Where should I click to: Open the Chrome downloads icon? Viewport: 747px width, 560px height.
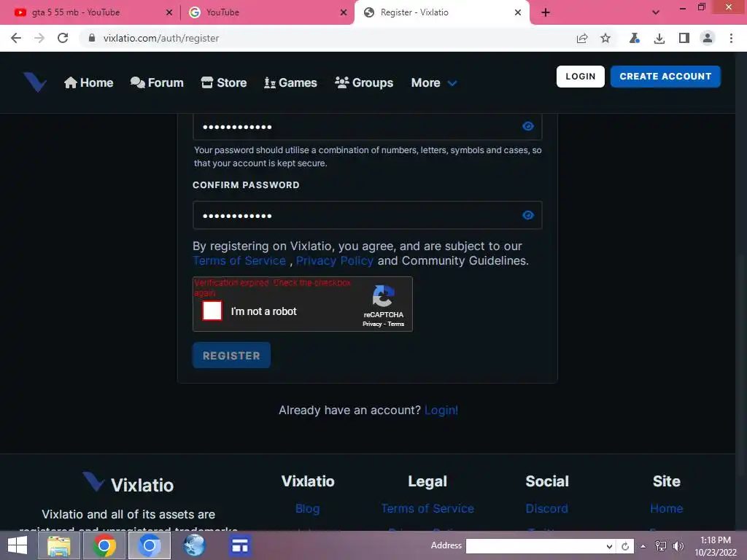[659, 38]
